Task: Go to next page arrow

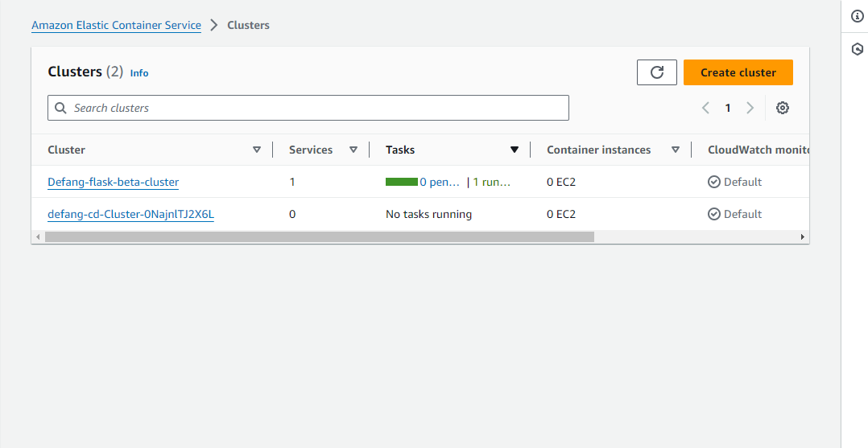Action: coord(750,108)
